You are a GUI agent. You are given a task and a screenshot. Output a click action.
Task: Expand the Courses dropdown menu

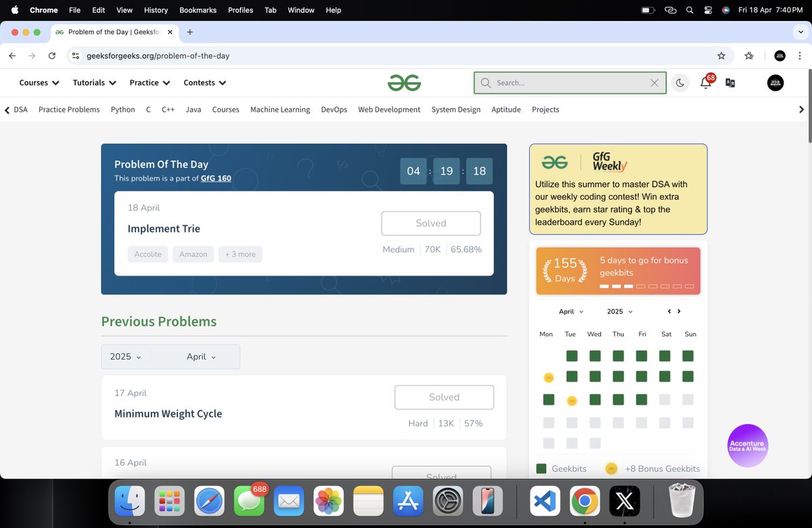click(x=39, y=83)
